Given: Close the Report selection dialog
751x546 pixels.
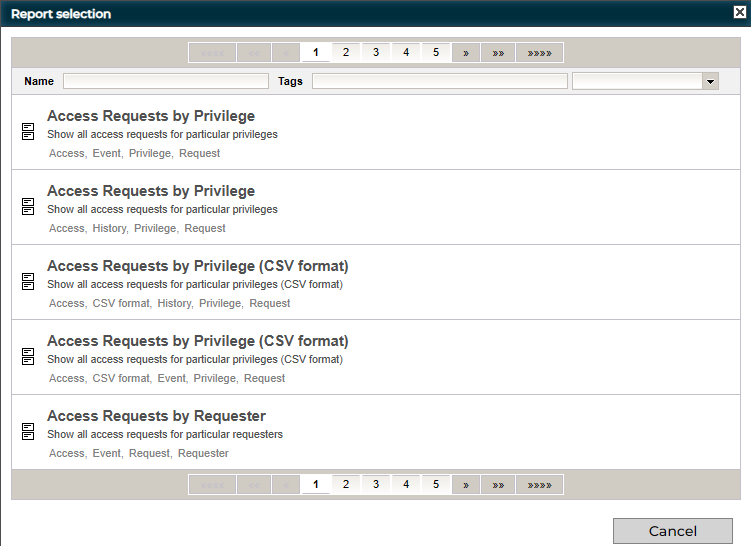Looking at the screenshot, I should pyautogui.click(x=739, y=13).
